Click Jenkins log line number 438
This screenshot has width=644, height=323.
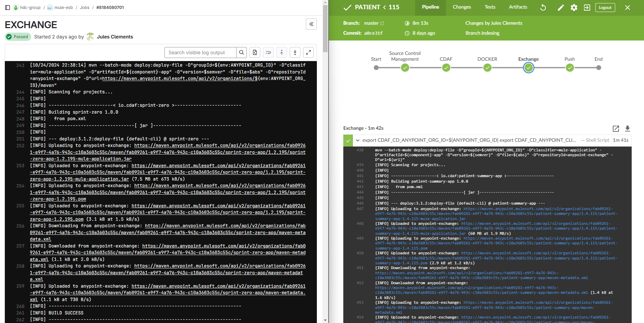click(x=360, y=150)
